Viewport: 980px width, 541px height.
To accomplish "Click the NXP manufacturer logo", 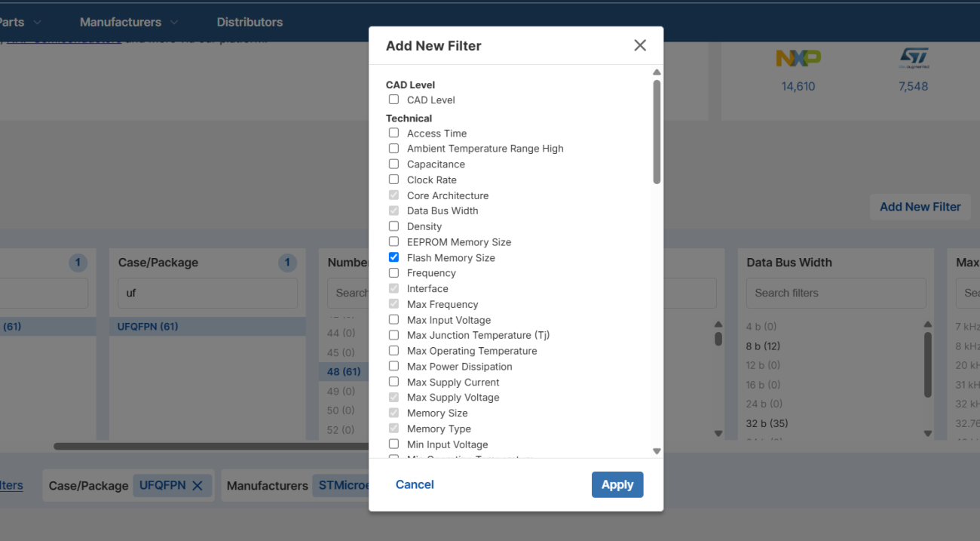I will click(798, 58).
